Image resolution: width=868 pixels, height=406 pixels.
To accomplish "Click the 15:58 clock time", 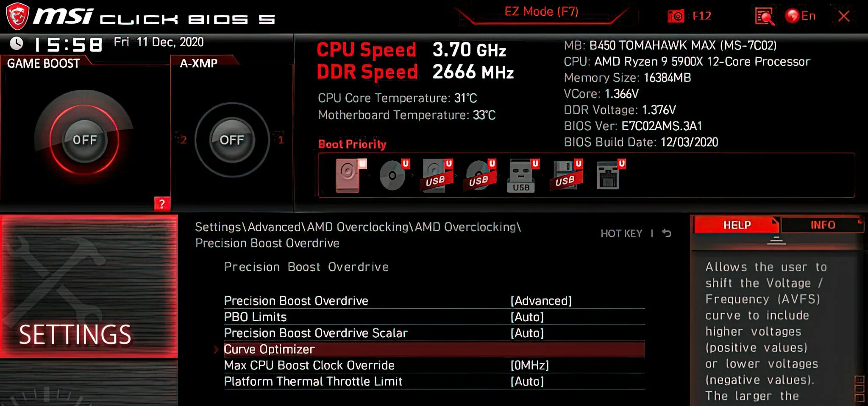I will (69, 45).
